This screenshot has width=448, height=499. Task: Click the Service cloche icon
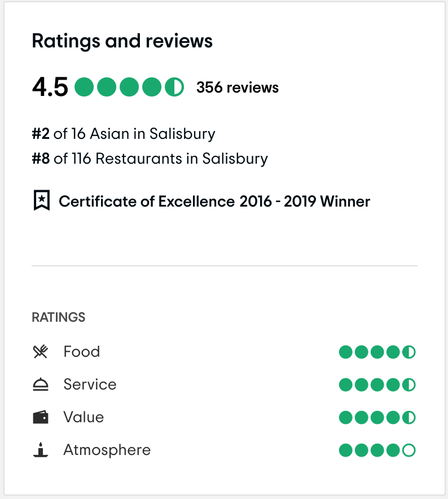(41, 385)
